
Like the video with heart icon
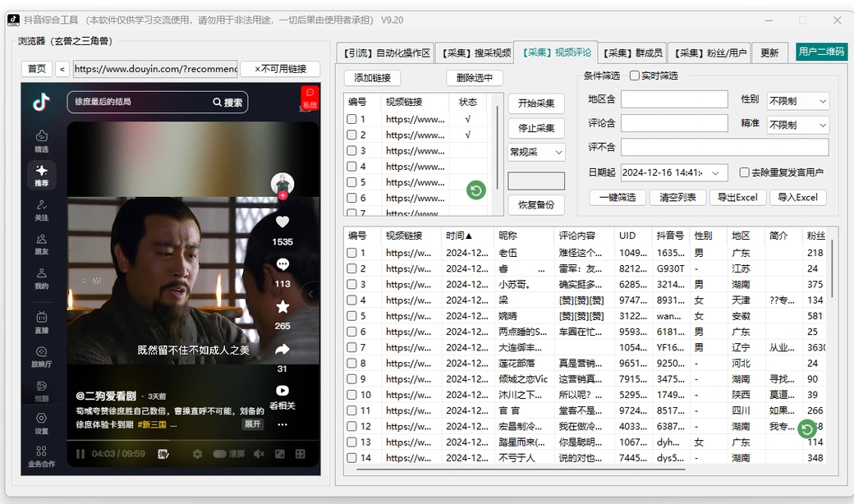pyautogui.click(x=282, y=222)
